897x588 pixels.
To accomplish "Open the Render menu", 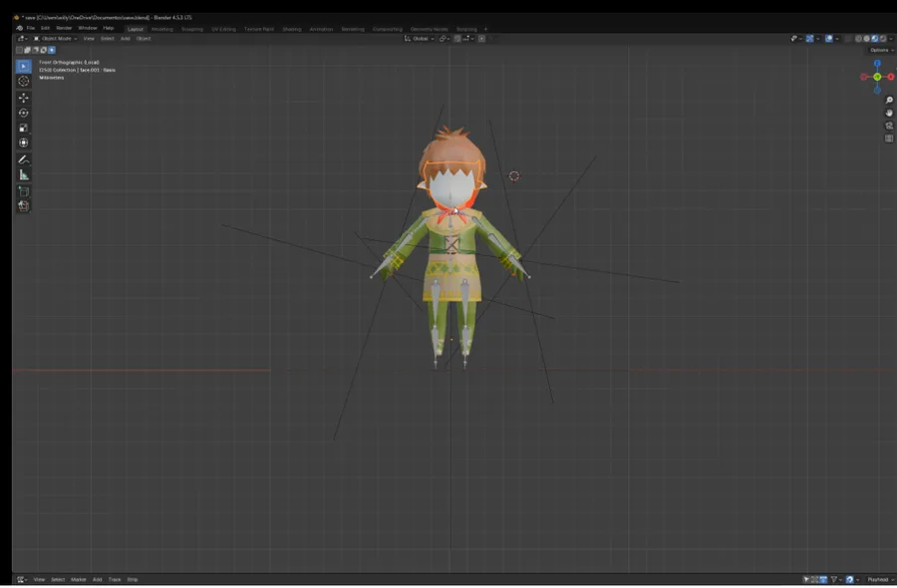I will pyautogui.click(x=64, y=28).
